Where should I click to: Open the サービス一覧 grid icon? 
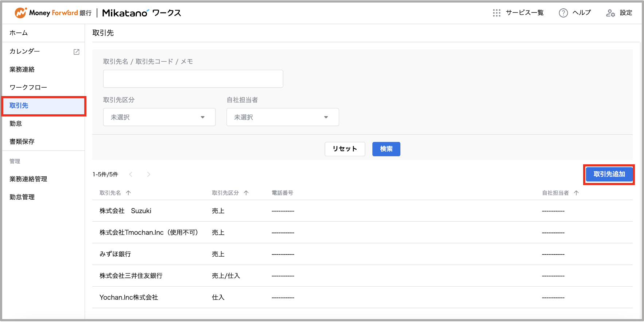497,13
